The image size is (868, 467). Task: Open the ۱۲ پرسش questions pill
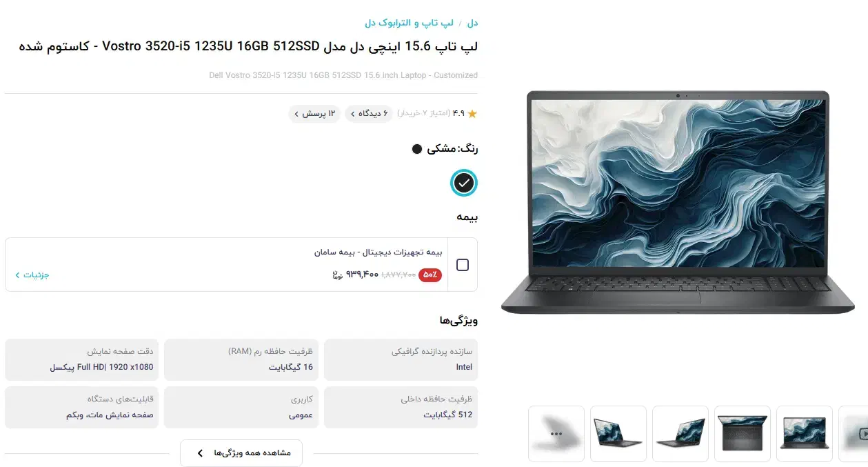pos(314,113)
